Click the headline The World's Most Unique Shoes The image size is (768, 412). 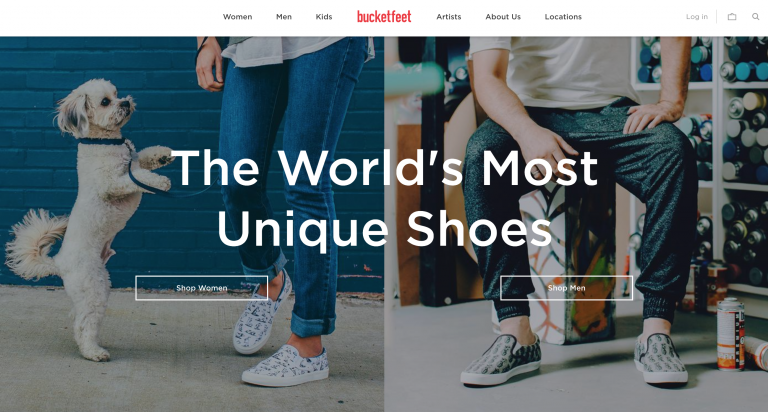tap(384, 197)
